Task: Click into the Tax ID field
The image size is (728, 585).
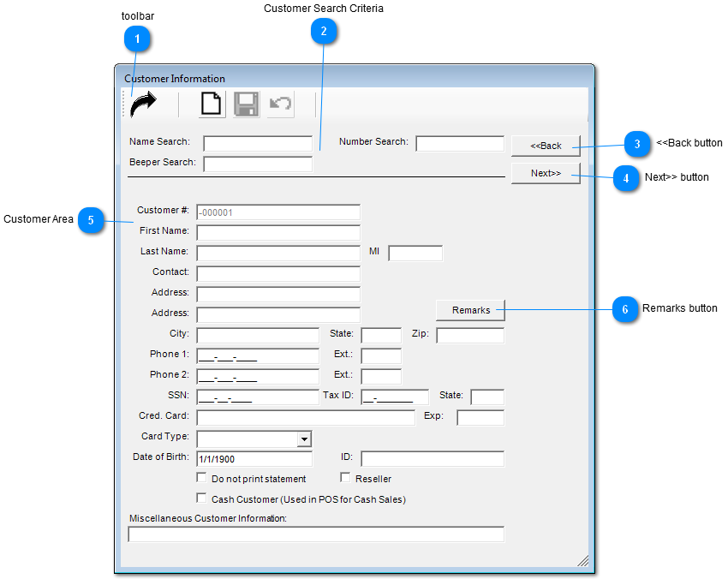Action: point(395,397)
